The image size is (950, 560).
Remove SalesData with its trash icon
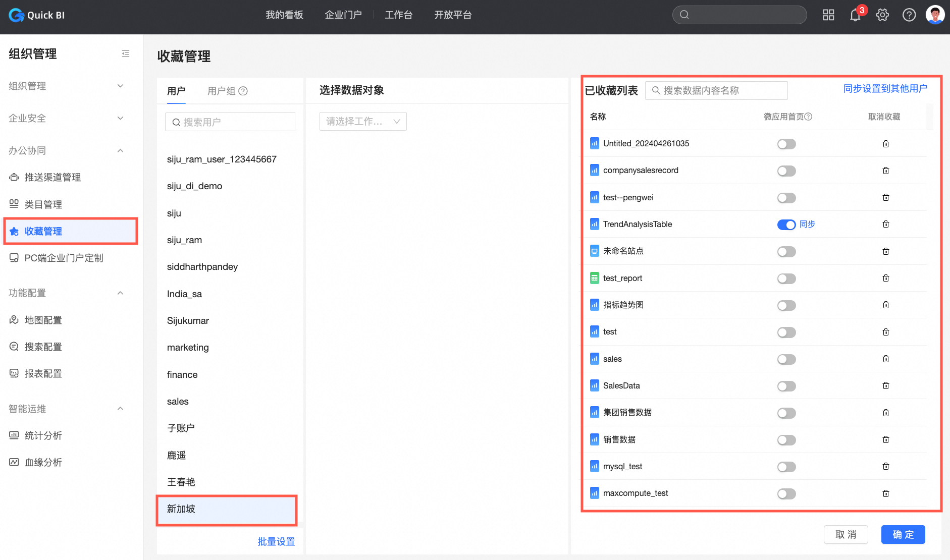pos(886,385)
